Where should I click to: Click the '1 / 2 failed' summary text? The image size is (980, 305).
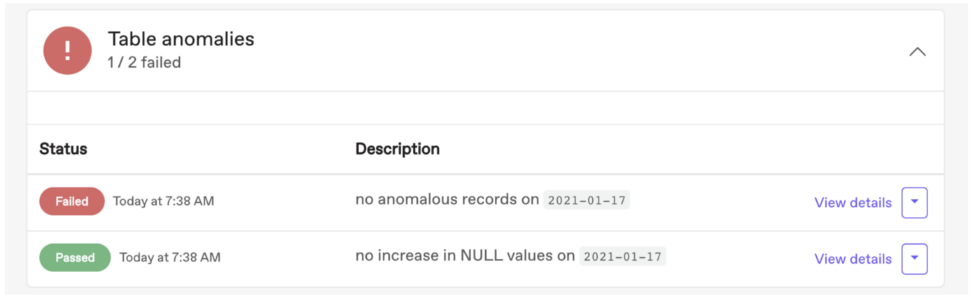point(144,62)
